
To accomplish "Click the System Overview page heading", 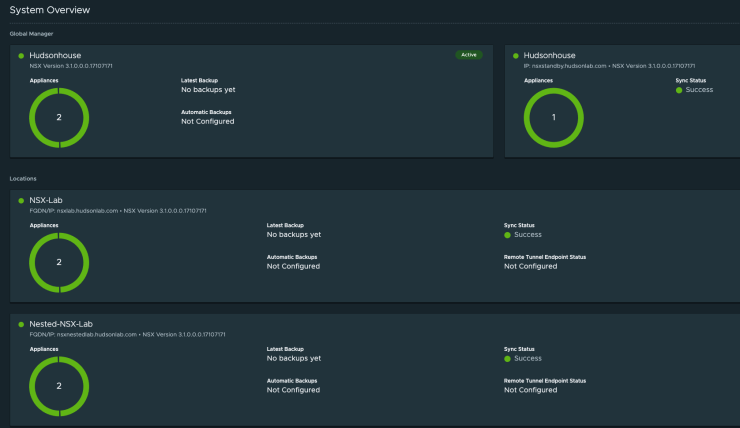I will (50, 10).
